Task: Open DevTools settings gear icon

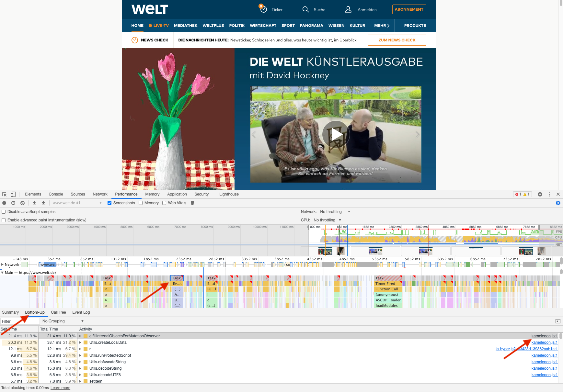Action: pos(540,194)
